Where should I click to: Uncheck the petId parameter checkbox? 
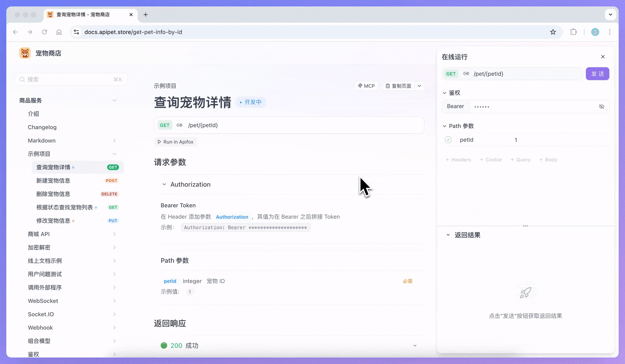tap(448, 140)
